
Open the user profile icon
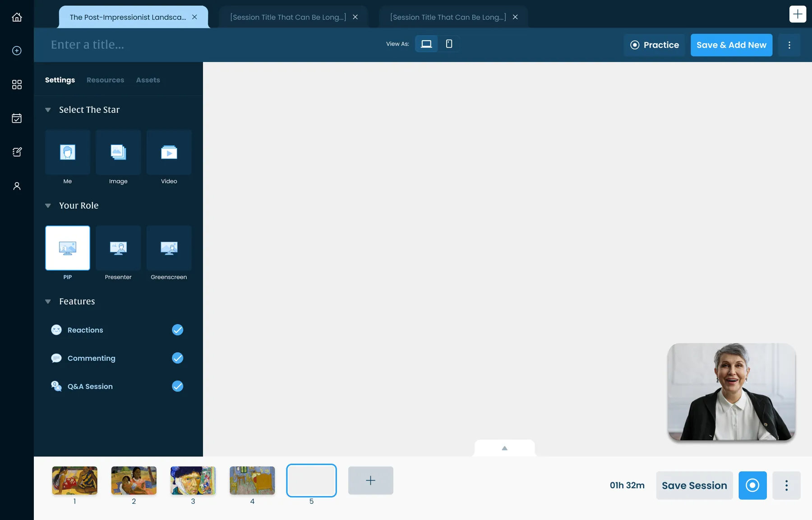point(17,186)
